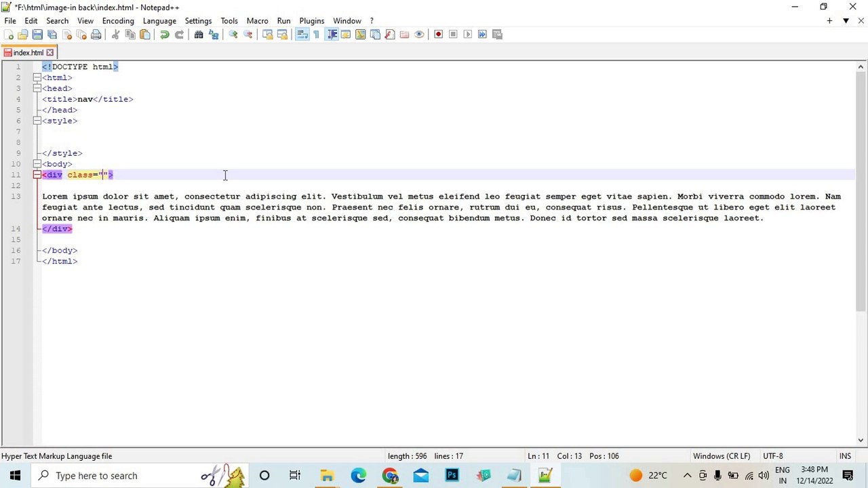The height and width of the screenshot is (488, 868).
Task: Collapse the head tag fold on line 3
Action: (37, 88)
